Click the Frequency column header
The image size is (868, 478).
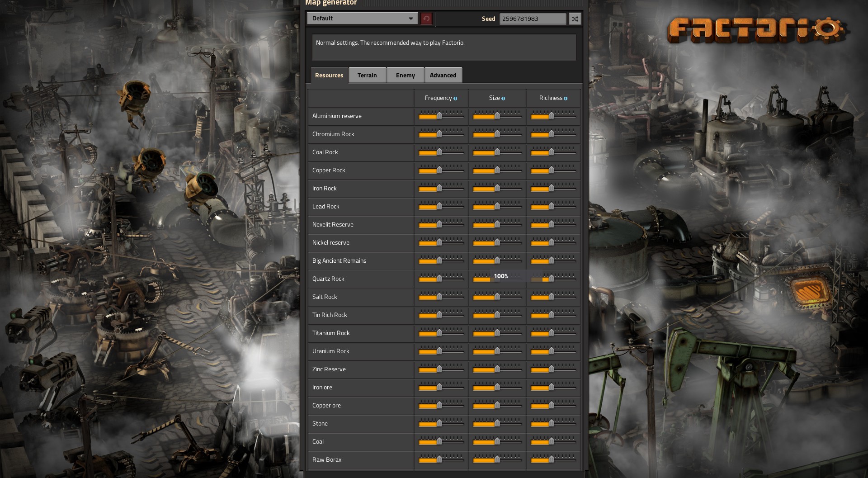pyautogui.click(x=438, y=98)
